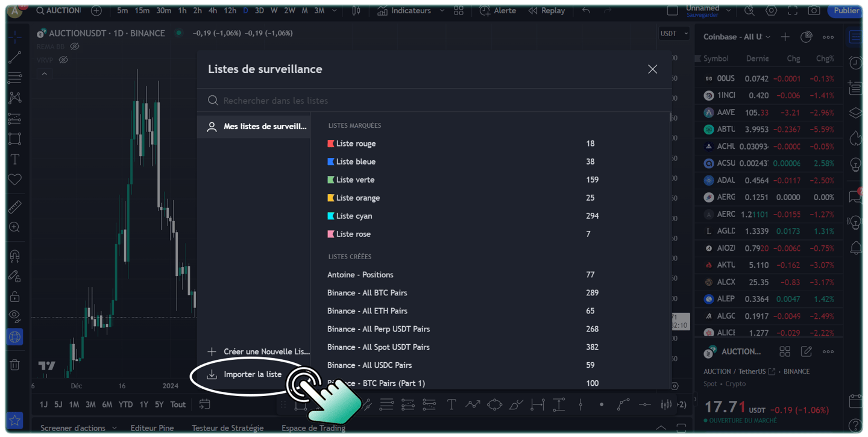Open the Indicateurs favorites dropdown arrow
Viewport: 868px width, 437px height.
442,11
